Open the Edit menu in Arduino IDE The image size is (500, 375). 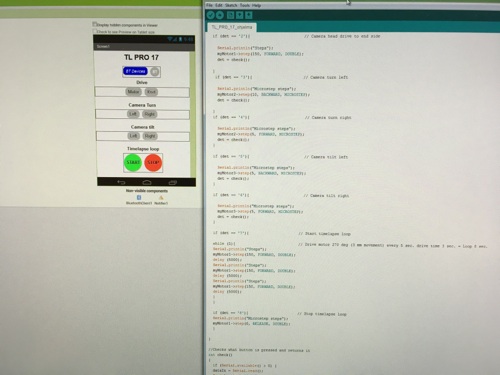219,5
